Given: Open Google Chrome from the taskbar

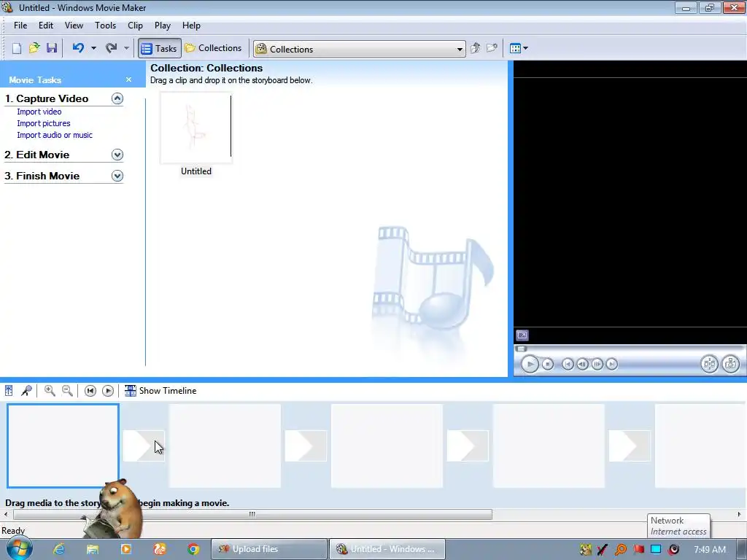Looking at the screenshot, I should pos(193,549).
